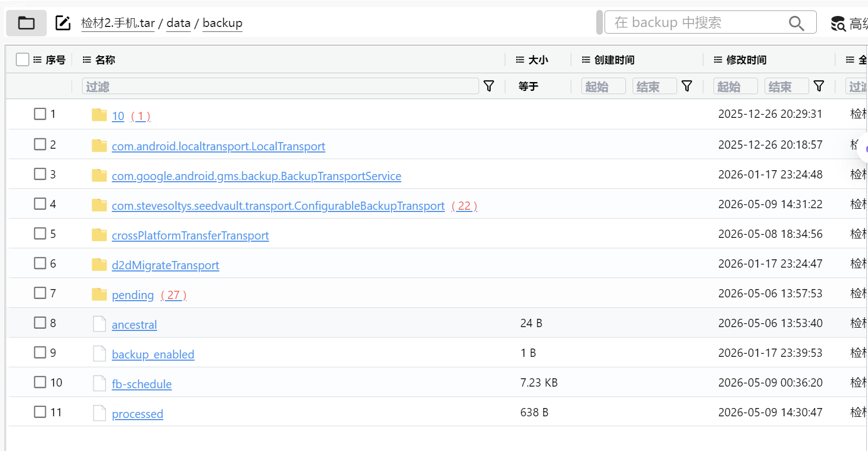
Task: Open the crossPlatformTransferTransport folder
Action: click(x=190, y=236)
